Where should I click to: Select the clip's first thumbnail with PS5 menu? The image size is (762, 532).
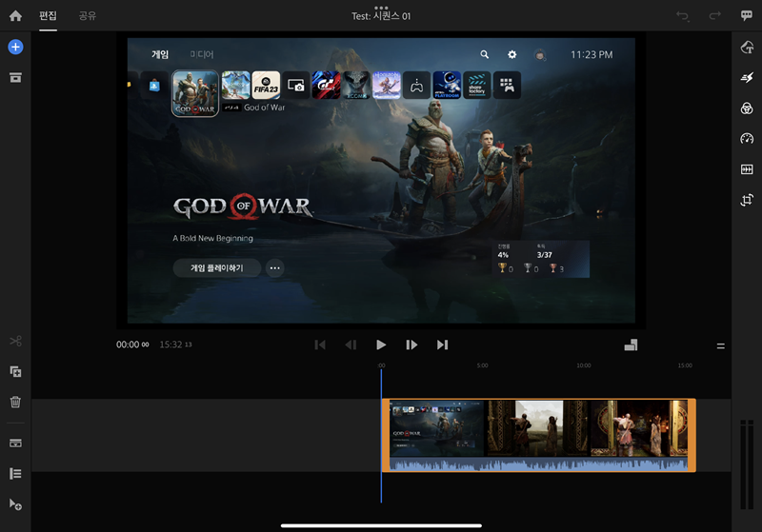pyautogui.click(x=437, y=428)
